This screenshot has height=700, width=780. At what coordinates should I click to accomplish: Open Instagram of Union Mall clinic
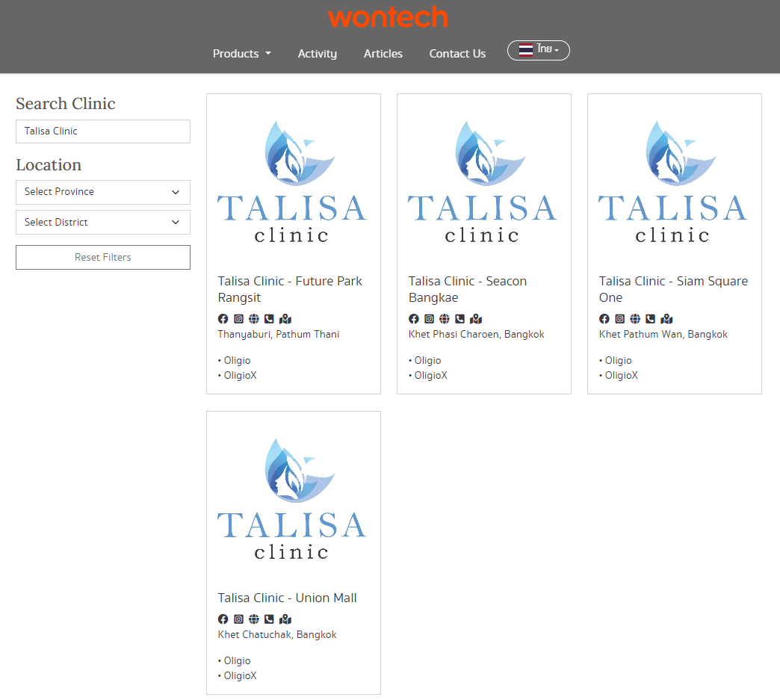239,619
